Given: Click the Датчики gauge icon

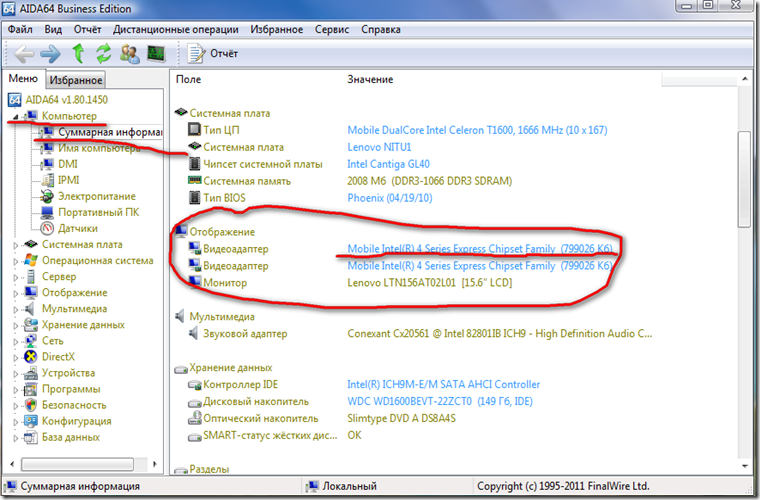Looking at the screenshot, I should pos(48,228).
